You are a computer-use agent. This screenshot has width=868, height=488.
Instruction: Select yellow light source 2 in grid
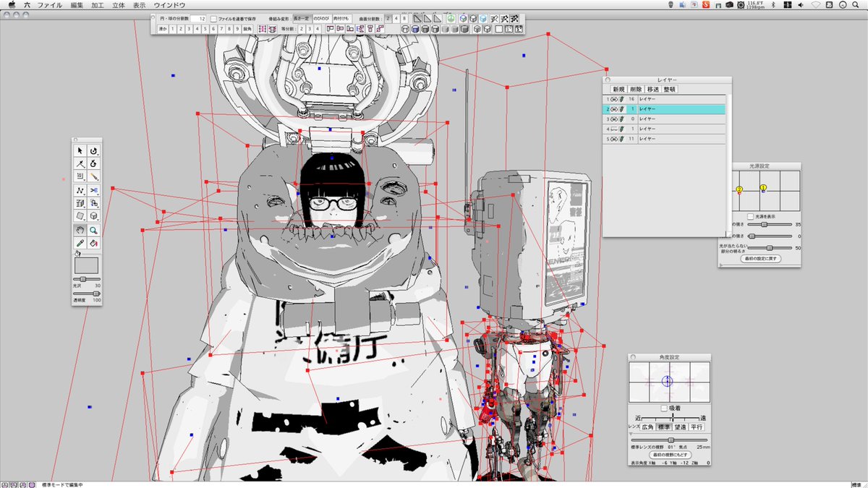pyautogui.click(x=739, y=190)
